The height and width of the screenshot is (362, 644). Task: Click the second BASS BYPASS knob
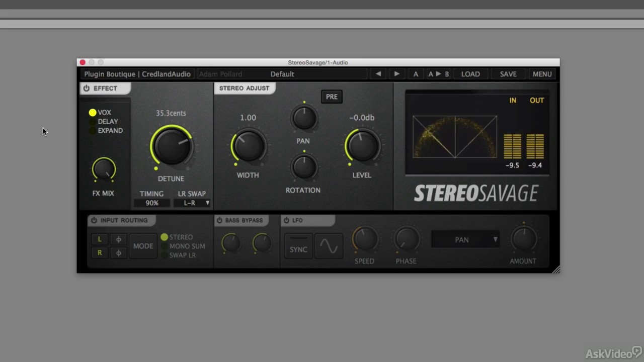click(x=262, y=243)
